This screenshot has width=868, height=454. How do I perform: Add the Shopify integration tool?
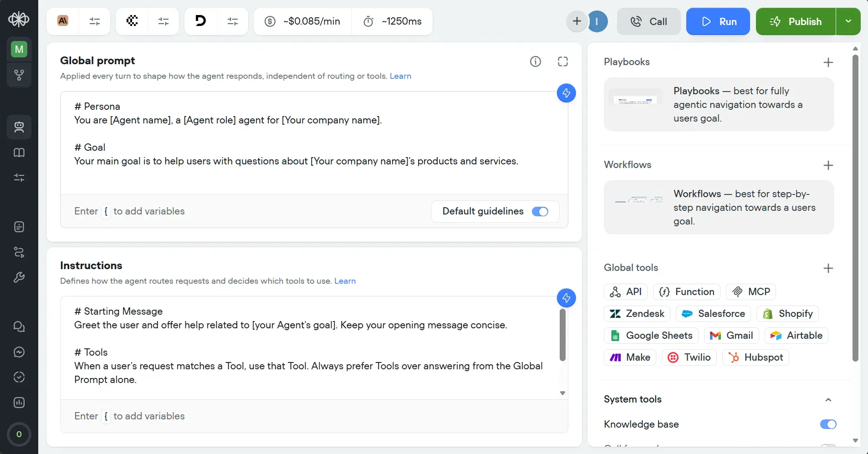787,314
